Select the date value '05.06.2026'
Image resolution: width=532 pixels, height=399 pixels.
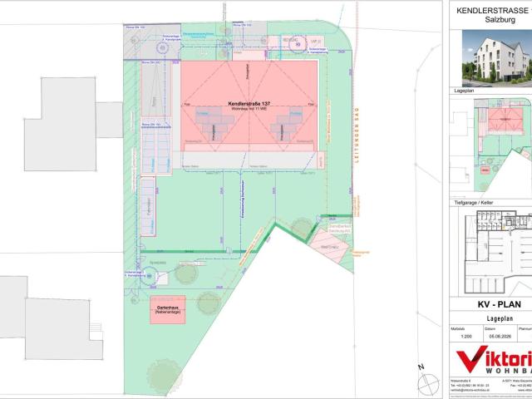(x=500, y=337)
